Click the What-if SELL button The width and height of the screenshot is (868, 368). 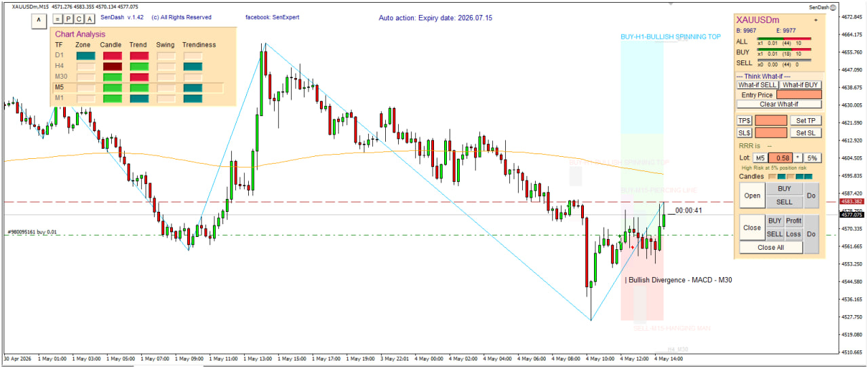[x=757, y=85]
